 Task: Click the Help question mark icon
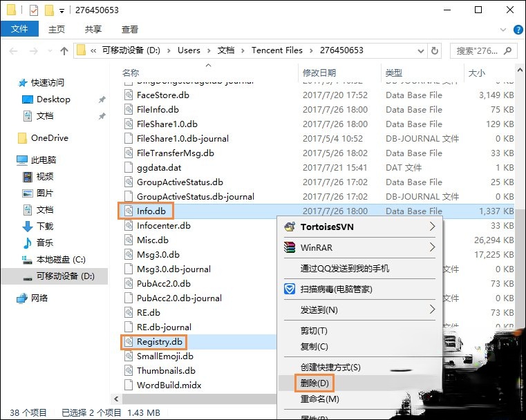tap(518, 30)
